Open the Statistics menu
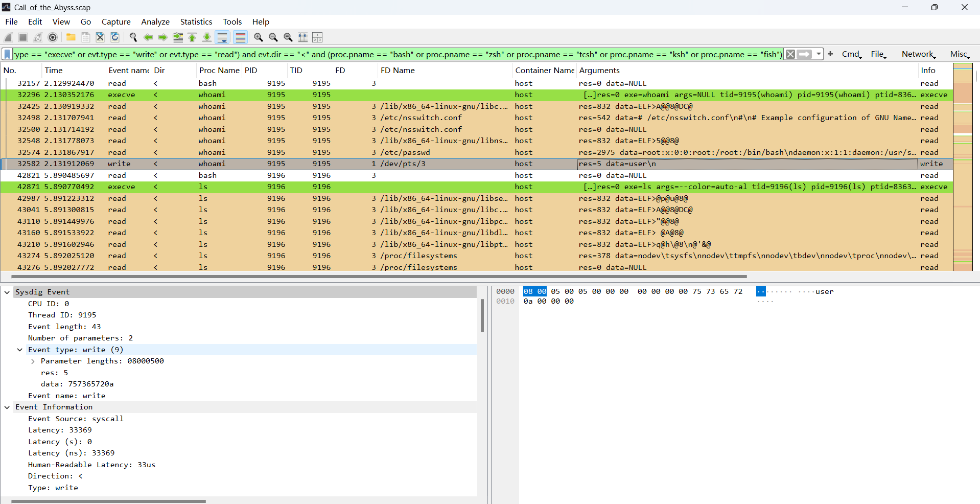The image size is (980, 504). pyautogui.click(x=196, y=21)
